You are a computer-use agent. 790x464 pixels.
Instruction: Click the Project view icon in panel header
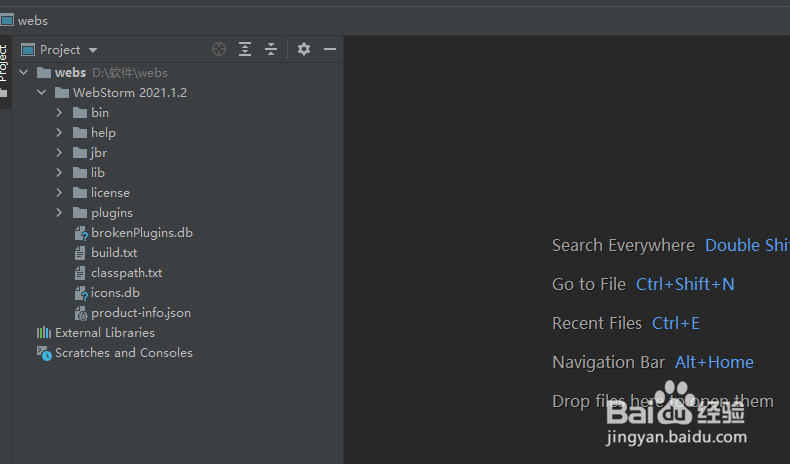[x=28, y=50]
